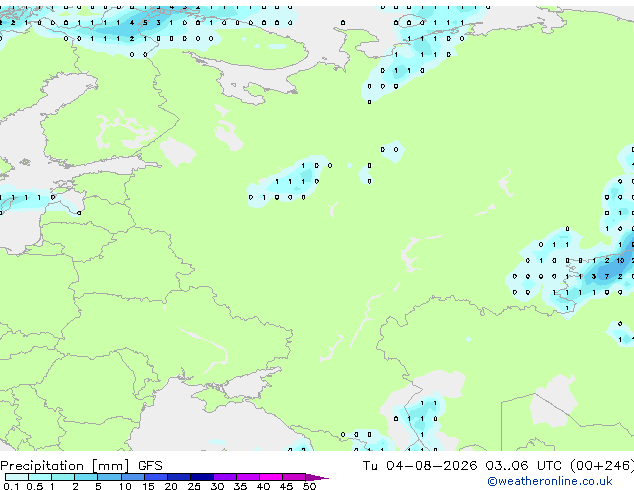
Task: Pick the 15–20 mm legend color block
Action: (155, 477)
